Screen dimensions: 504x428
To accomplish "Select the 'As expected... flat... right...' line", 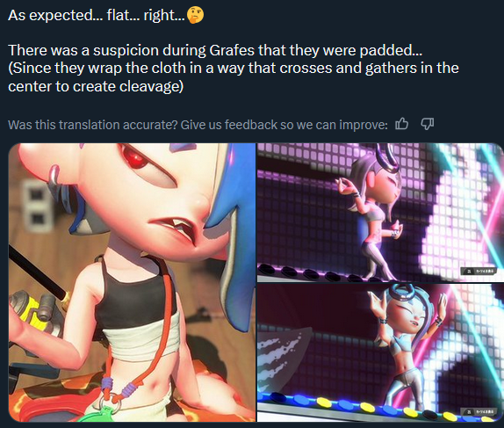I will coord(97,15).
